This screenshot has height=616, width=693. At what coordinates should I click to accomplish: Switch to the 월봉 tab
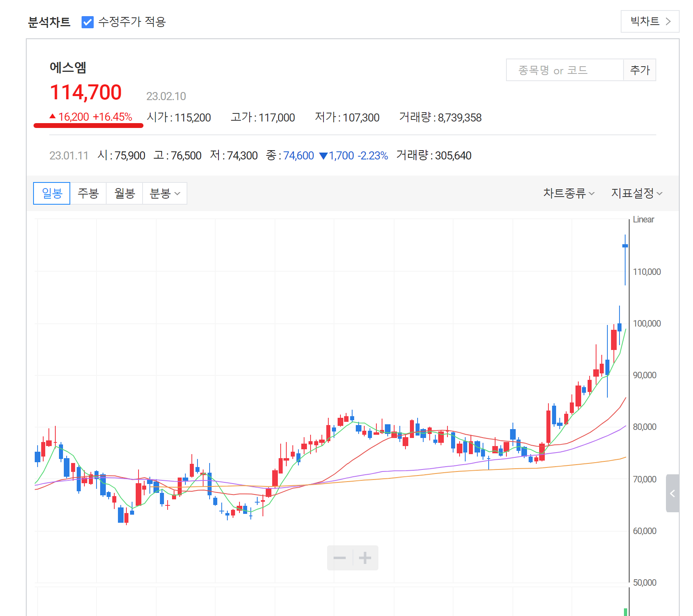click(124, 193)
